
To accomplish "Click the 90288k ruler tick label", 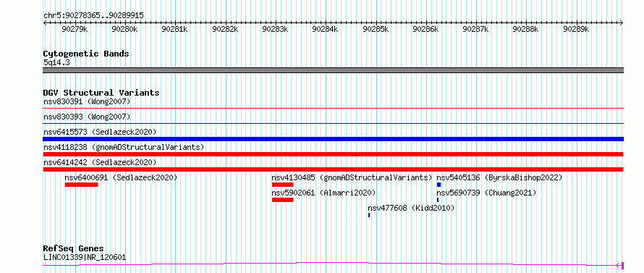I will click(526, 29).
